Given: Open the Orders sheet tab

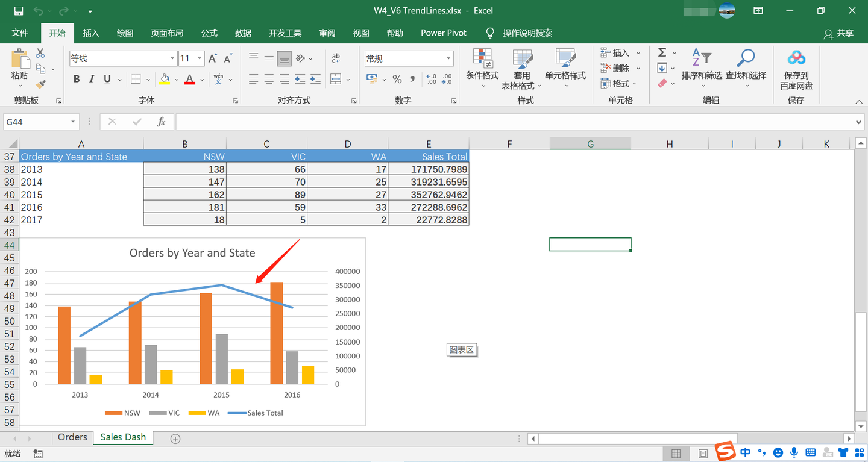Looking at the screenshot, I should tap(72, 437).
